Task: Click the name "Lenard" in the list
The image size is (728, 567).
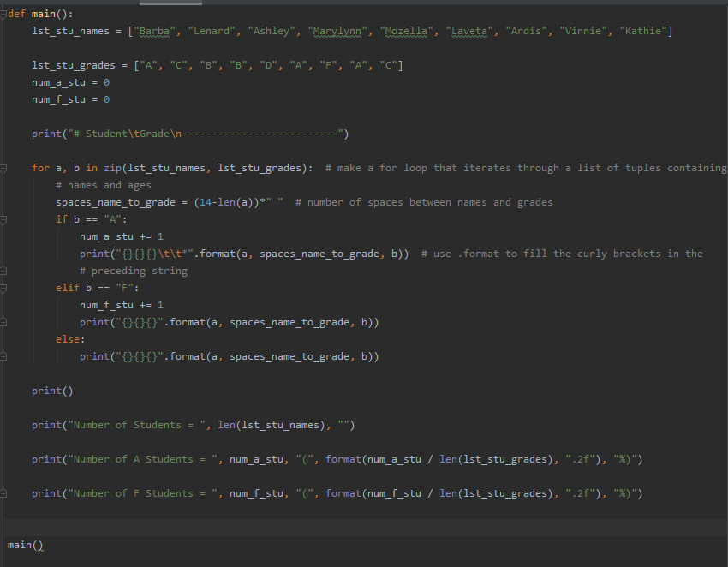Action: 212,31
